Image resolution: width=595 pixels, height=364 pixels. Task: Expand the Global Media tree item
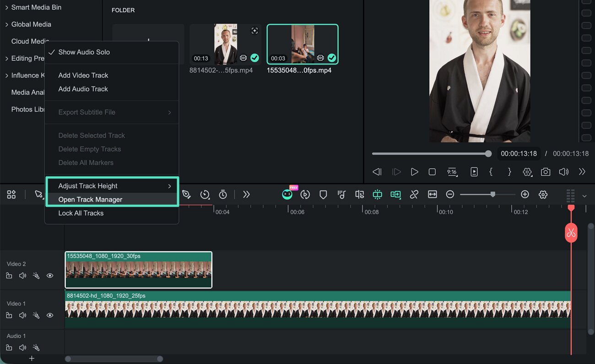[x=7, y=24]
